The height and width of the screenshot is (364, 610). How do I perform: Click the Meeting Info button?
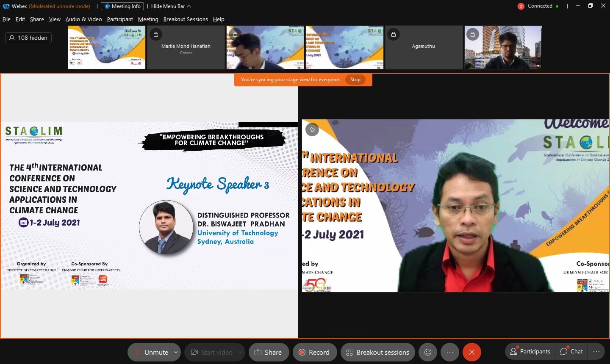tap(122, 6)
